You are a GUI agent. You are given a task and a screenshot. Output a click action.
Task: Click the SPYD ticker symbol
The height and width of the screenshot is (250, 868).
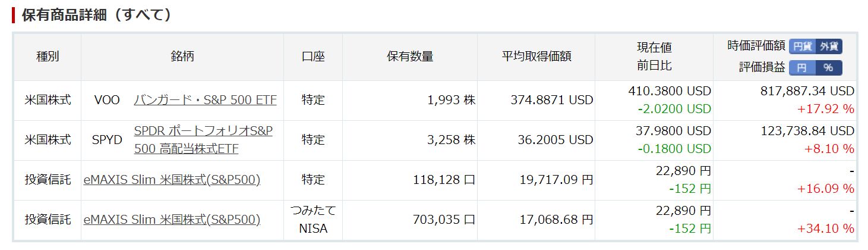coord(107,140)
